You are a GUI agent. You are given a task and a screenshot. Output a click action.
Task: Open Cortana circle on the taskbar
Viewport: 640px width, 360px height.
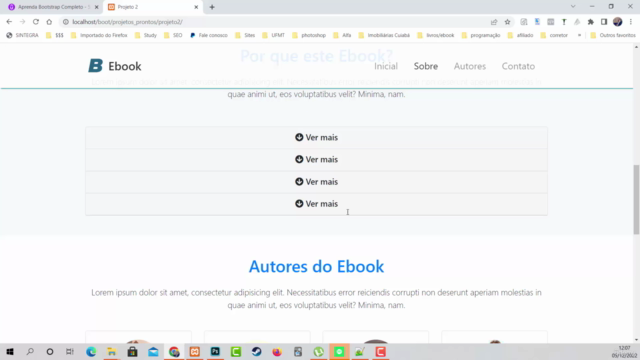pyautogui.click(x=50, y=351)
